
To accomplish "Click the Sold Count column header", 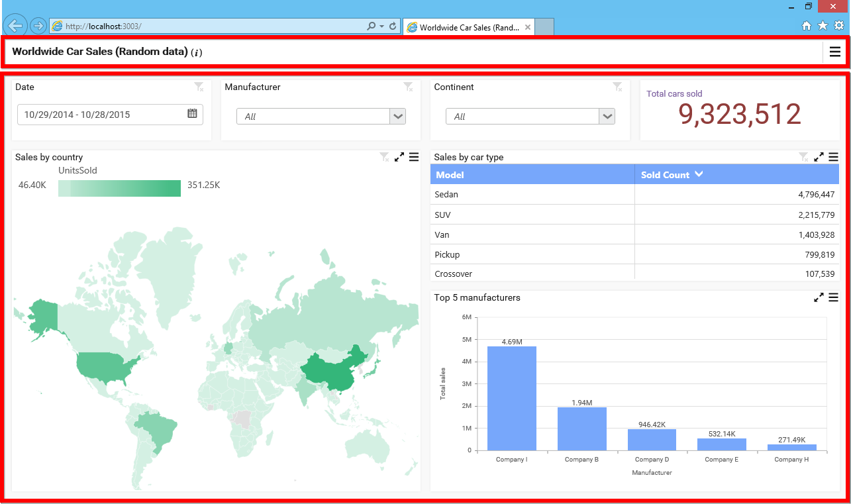I will pos(737,175).
